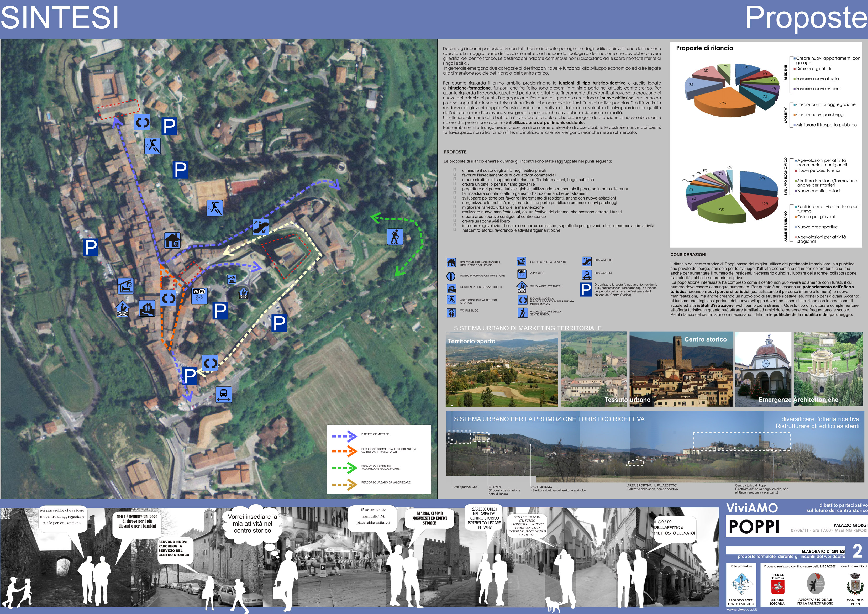This screenshot has width=868, height=614.
Task: Click the tourist information point 'i' legend icon
Action: [451, 276]
